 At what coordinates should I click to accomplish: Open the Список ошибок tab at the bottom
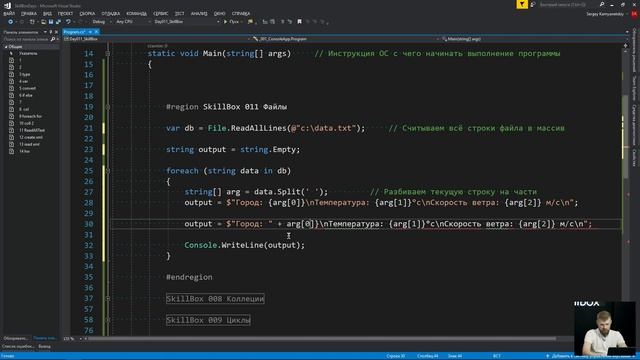(18, 346)
